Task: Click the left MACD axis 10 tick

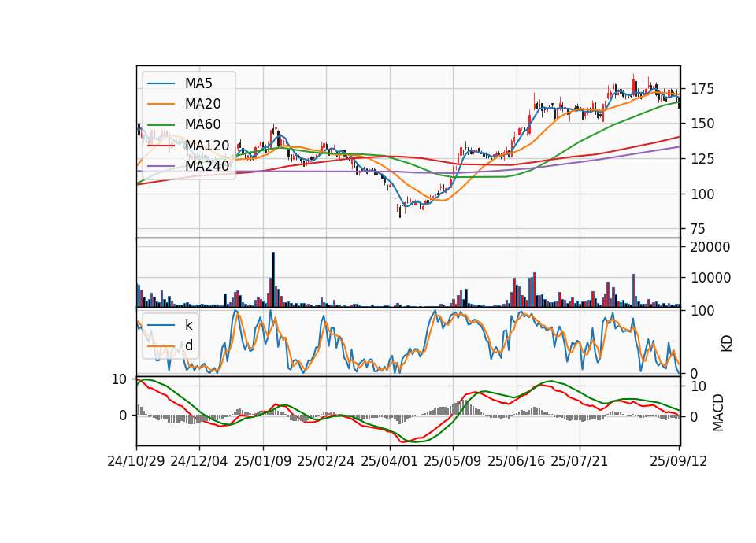Action: click(x=119, y=379)
